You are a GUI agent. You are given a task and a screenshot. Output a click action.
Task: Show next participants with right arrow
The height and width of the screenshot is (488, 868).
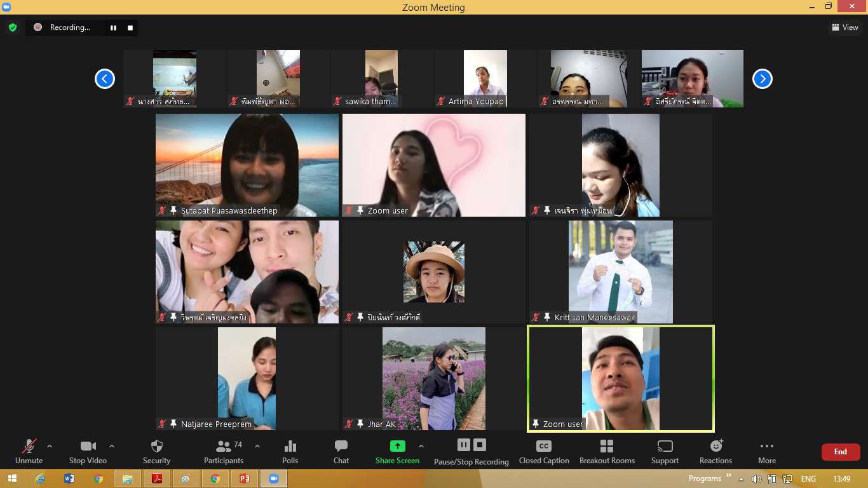click(x=762, y=79)
